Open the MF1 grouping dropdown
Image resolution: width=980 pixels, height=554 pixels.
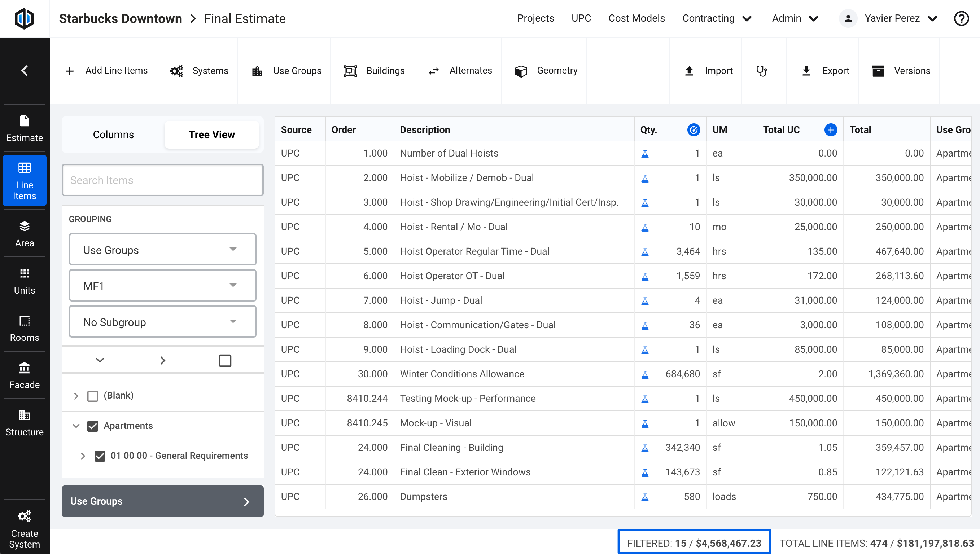pyautogui.click(x=162, y=285)
